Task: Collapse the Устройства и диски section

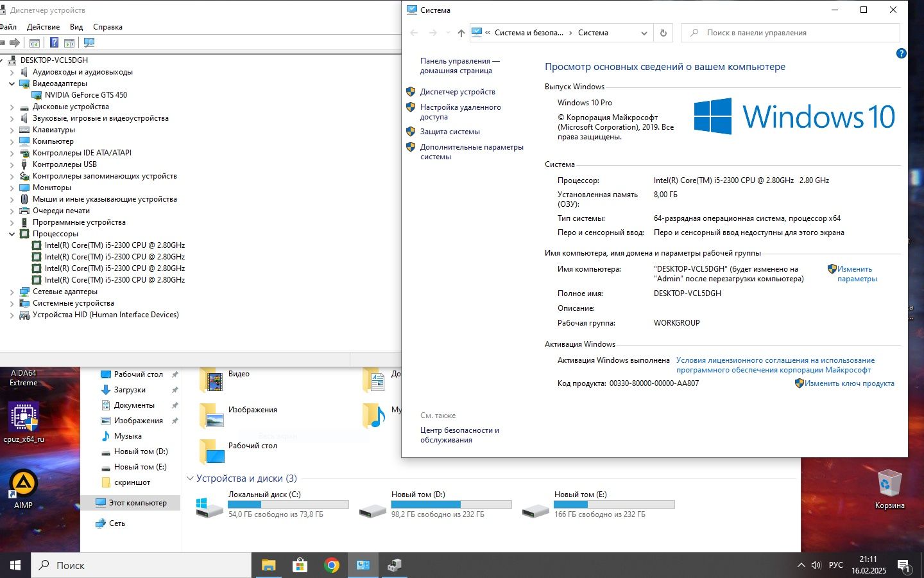Action: [190, 478]
